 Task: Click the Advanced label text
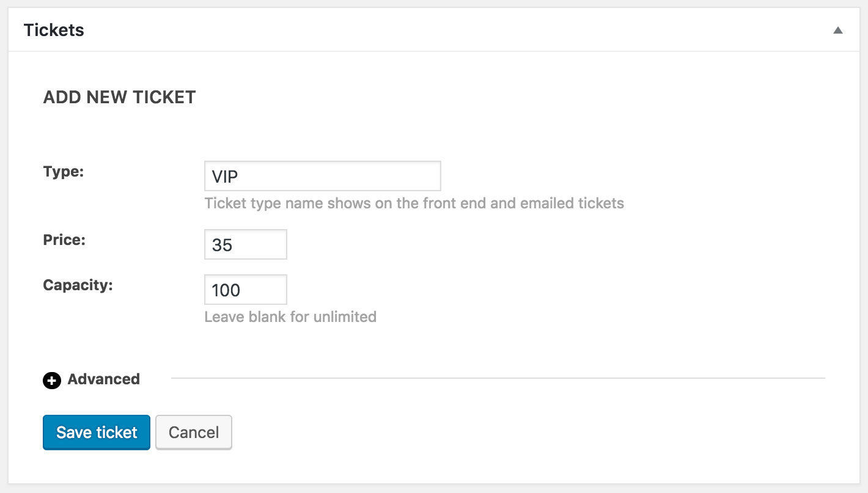tap(103, 379)
